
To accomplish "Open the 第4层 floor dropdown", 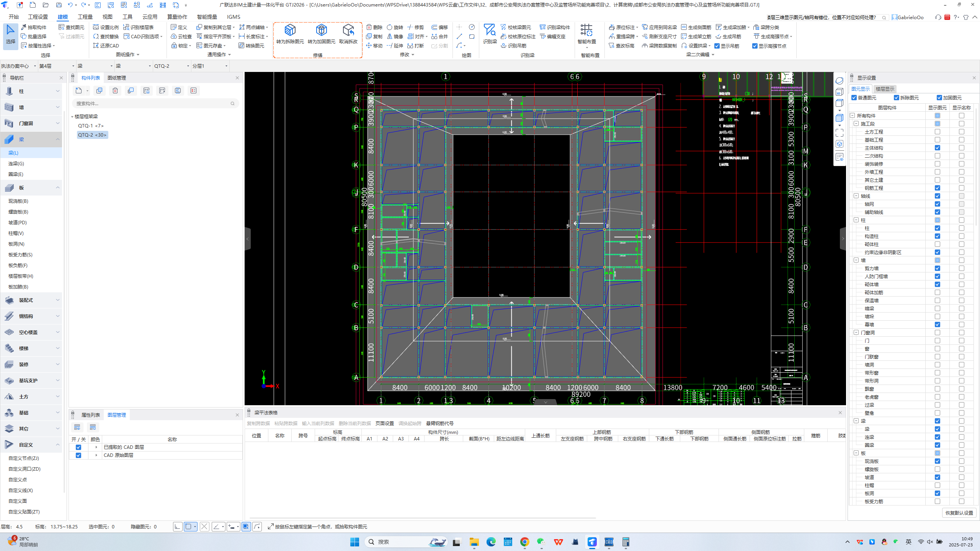I will pyautogui.click(x=57, y=66).
